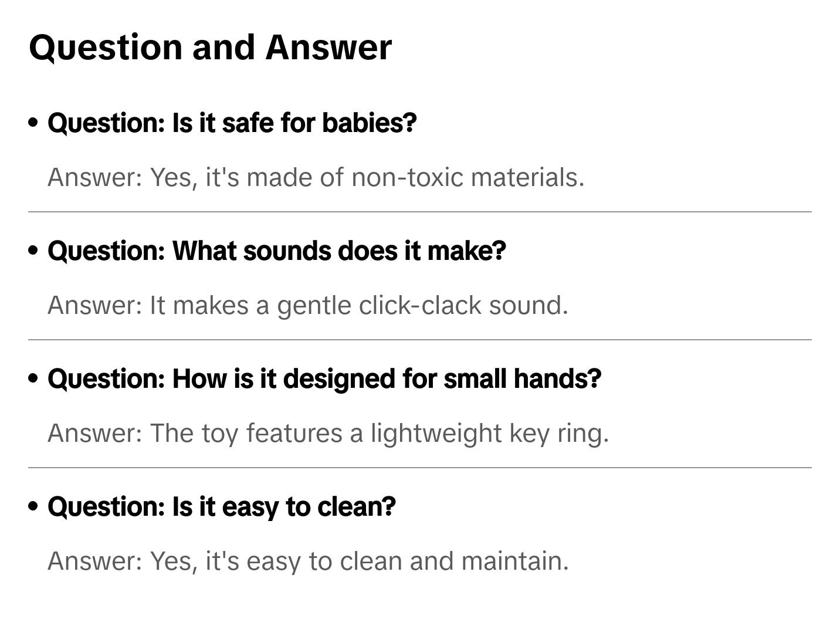Select the non-toxic materials answer text
The width and height of the screenshot is (840, 629).
pos(316,177)
